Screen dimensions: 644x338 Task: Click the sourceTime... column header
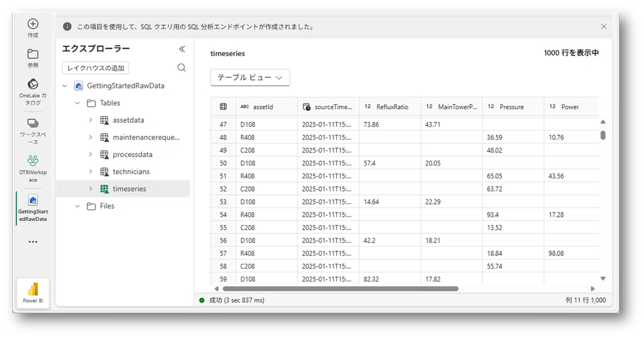pos(328,106)
